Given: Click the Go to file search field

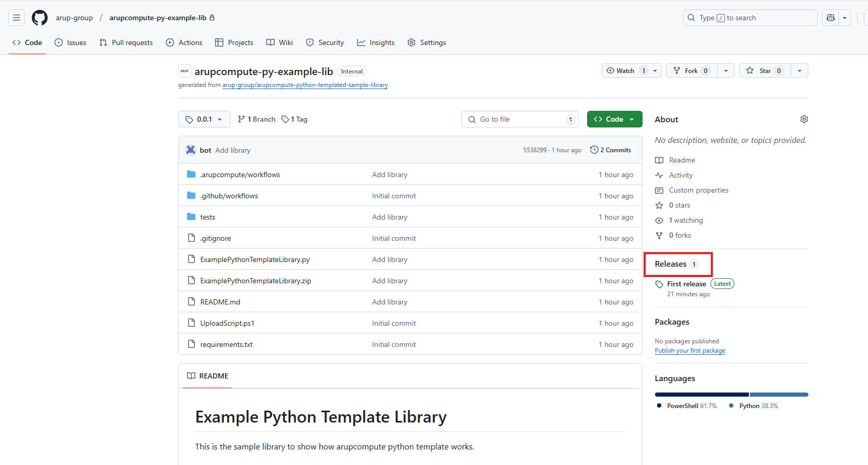Looking at the screenshot, I should point(520,119).
